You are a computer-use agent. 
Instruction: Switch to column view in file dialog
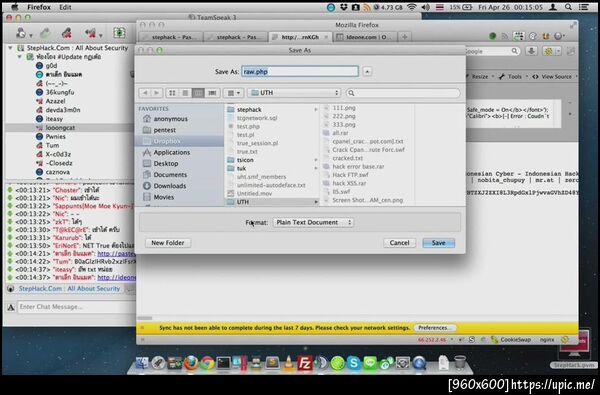(198, 93)
